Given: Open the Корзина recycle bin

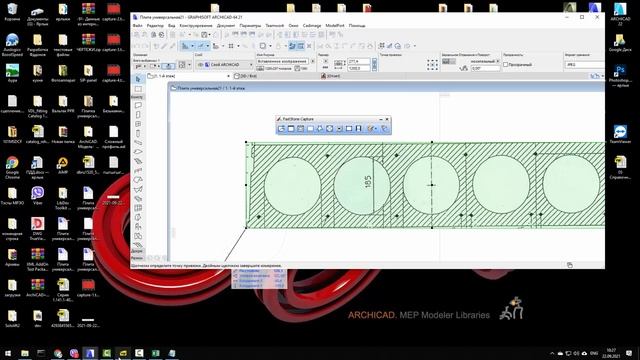Looking at the screenshot, I should click(x=12, y=12).
